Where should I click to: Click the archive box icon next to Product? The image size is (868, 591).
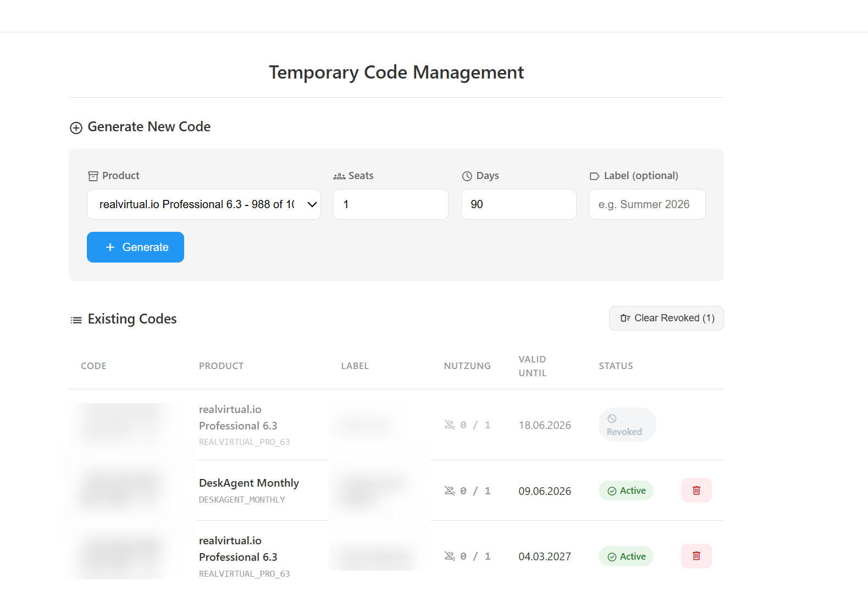pos(93,176)
